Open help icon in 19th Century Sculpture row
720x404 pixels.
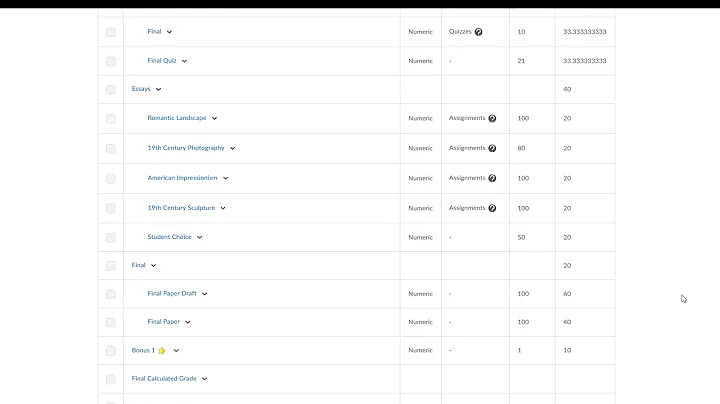492,208
